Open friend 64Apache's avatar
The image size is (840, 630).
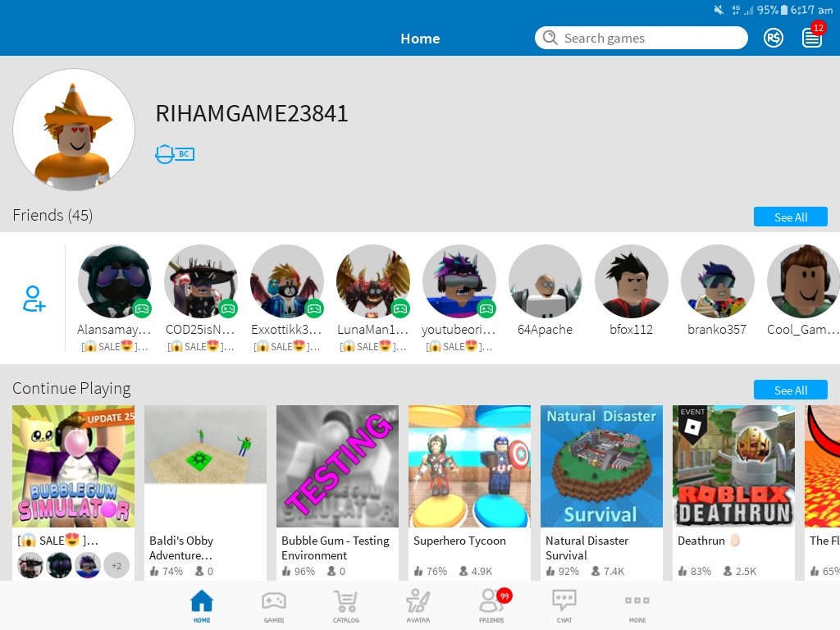pos(546,282)
